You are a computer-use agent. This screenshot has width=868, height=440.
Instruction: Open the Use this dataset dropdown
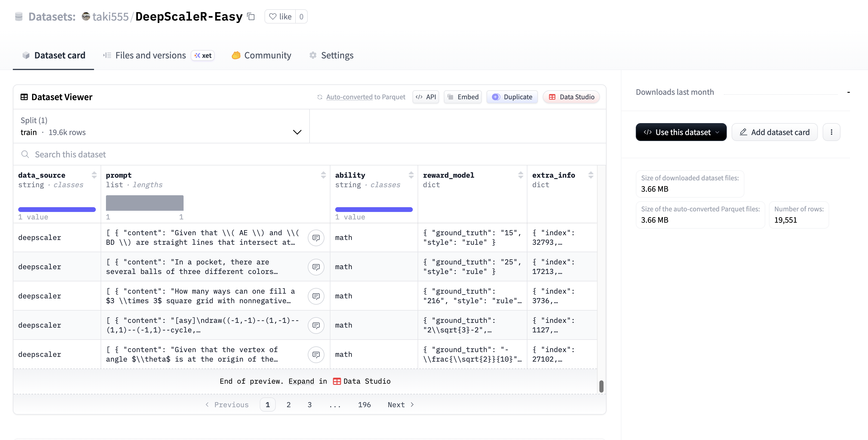tap(681, 132)
